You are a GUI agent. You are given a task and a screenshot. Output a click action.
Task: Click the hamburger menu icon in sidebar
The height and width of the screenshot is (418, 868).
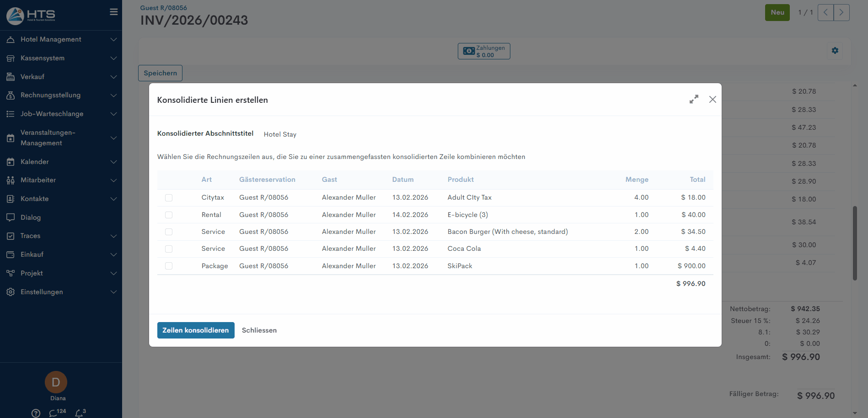[114, 12]
